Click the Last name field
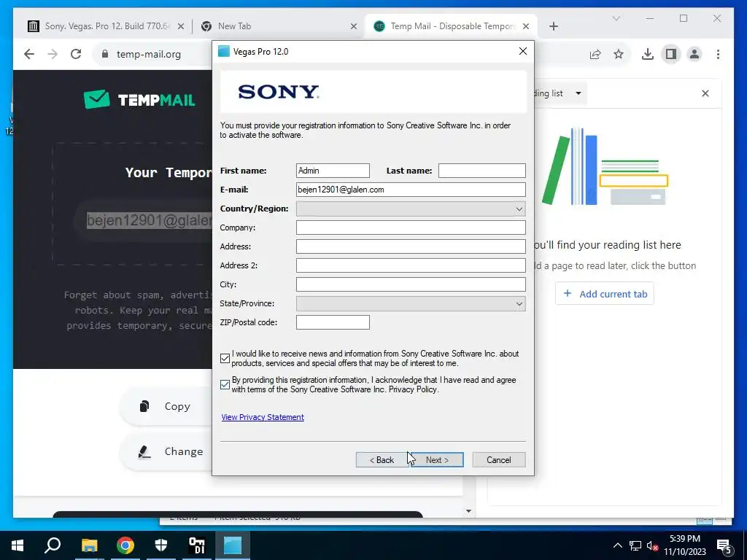Screen dimensions: 747x560 tap(481, 171)
